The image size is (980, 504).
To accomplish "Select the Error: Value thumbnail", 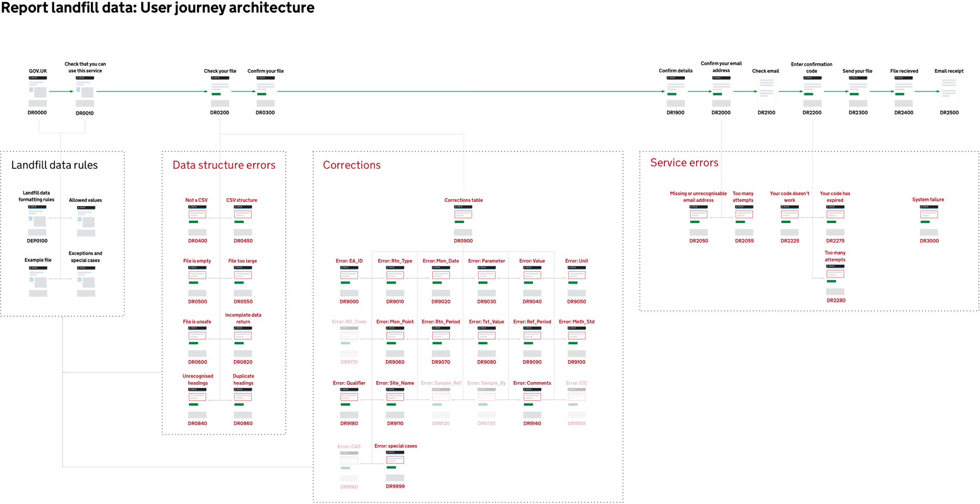I will (532, 281).
